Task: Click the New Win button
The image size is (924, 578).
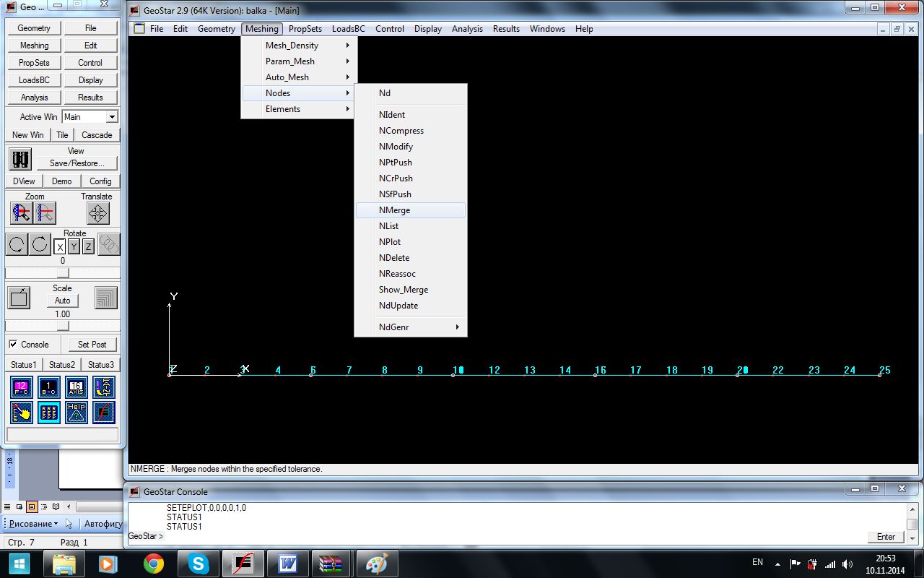Action: pyautogui.click(x=28, y=135)
